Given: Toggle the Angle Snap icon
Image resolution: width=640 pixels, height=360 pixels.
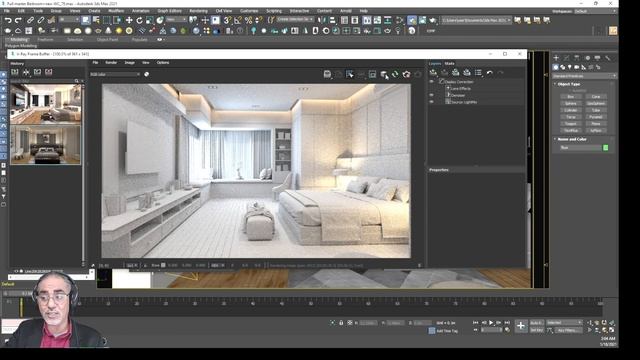Looking at the screenshot, I should (x=238, y=20).
